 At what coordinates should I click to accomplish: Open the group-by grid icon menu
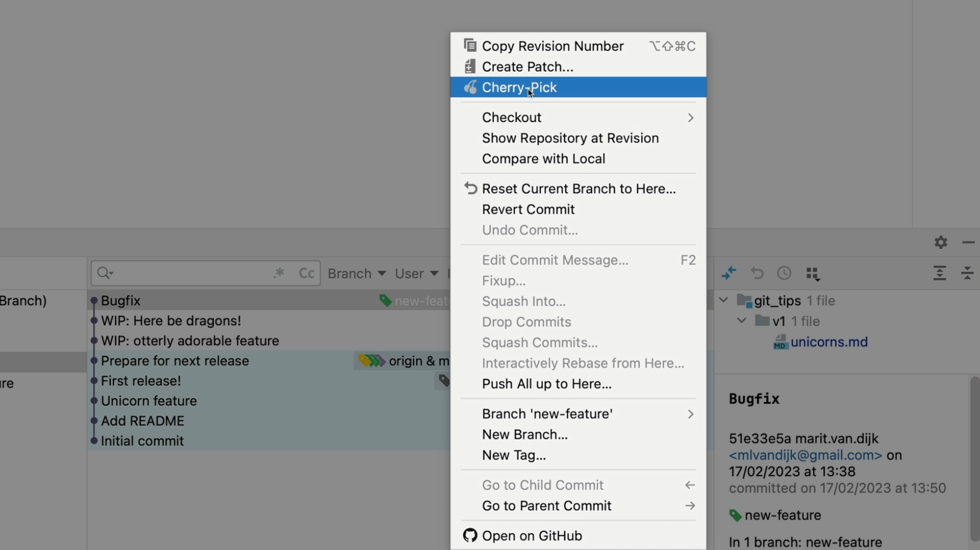click(x=812, y=273)
